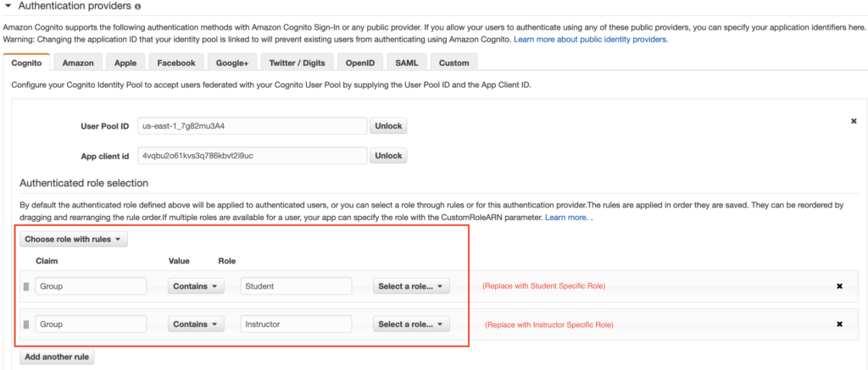
Task: Delete the Student rule with its X icon
Action: coord(839,286)
